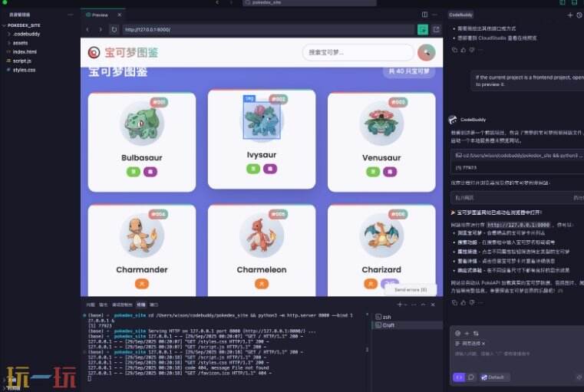Screen dimensions: 584x392
Task: Click Bulbasaur's purple poison type badge
Action: point(150,172)
